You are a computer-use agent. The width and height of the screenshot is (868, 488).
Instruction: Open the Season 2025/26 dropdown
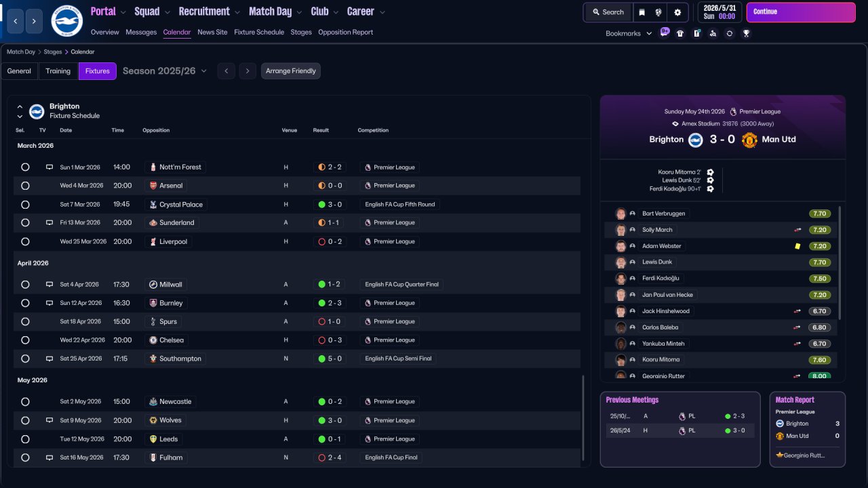pos(165,71)
